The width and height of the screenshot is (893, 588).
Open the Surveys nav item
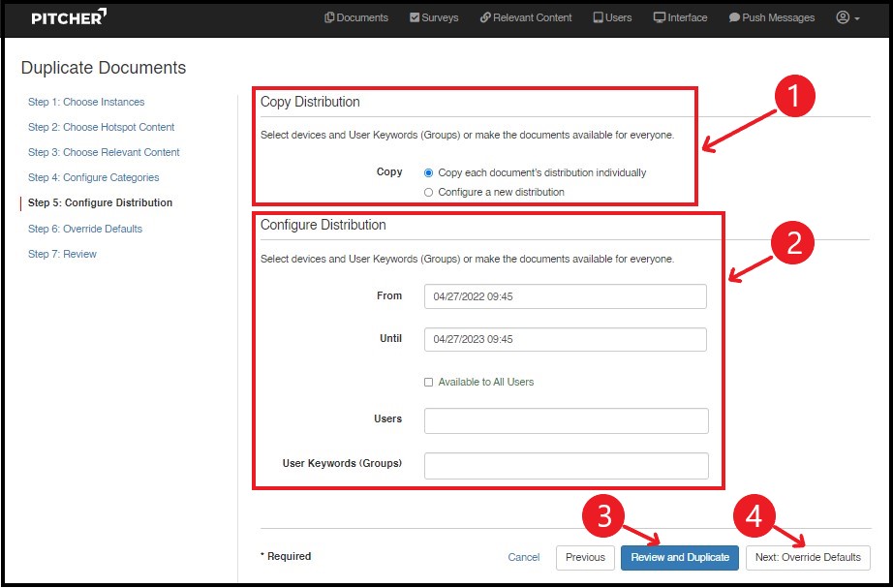[434, 17]
